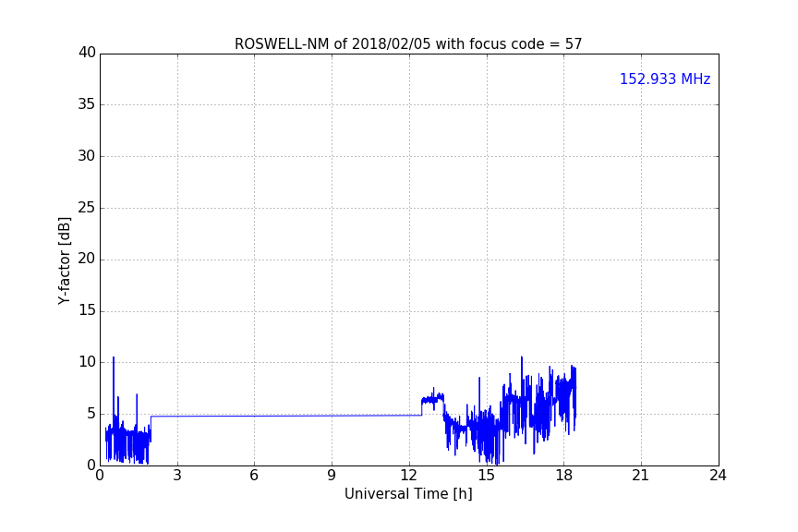Click y-axis tick label 10

[87, 362]
